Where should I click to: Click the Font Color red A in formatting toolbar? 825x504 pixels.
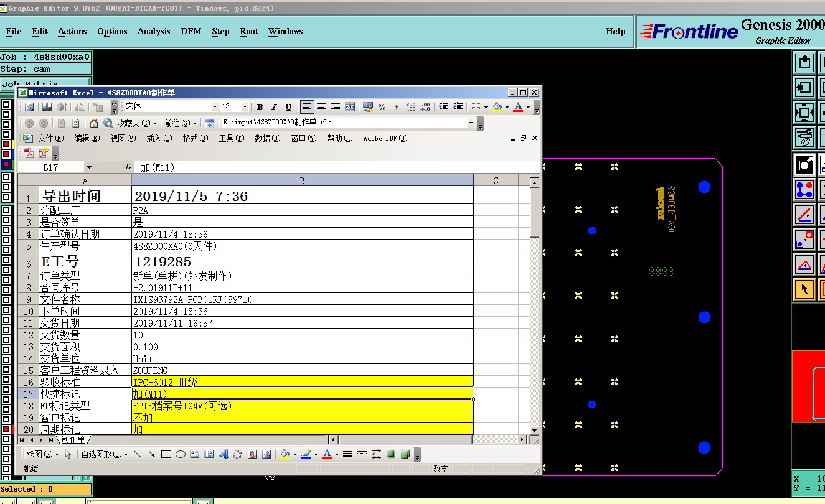pos(518,107)
